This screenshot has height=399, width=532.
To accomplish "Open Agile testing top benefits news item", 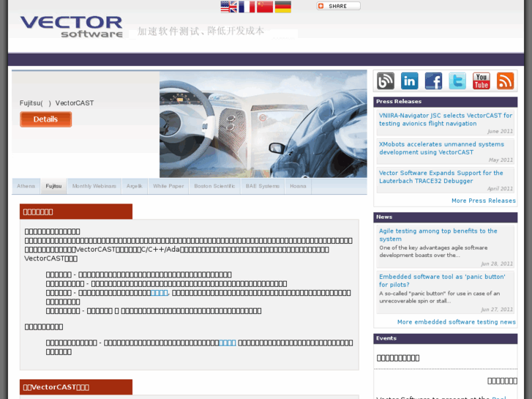I will click(x=438, y=235).
